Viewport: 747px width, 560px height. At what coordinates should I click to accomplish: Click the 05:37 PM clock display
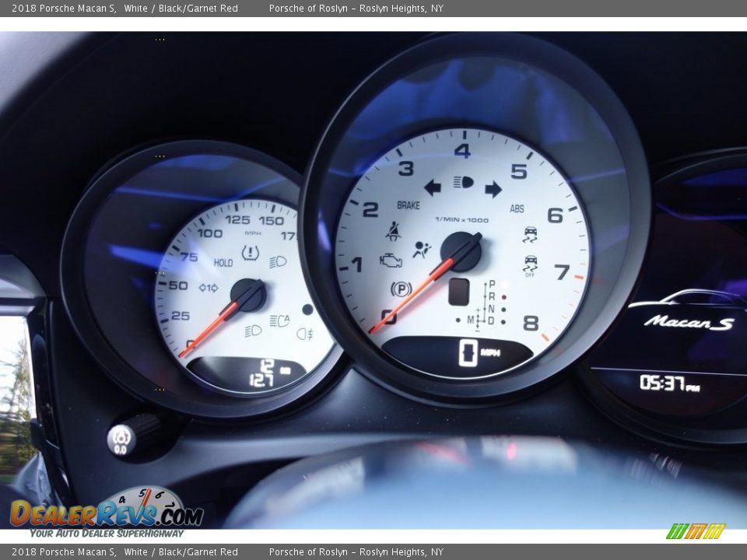tap(668, 383)
